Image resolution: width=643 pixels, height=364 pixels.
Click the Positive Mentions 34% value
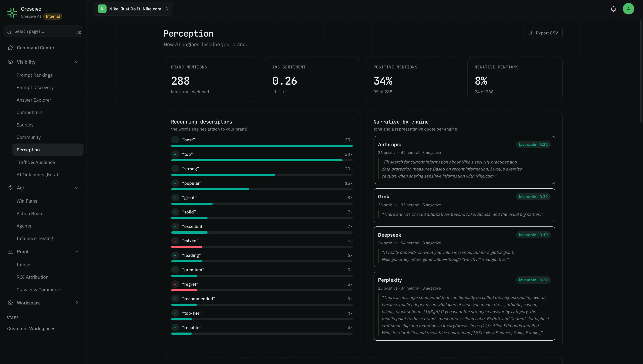(x=383, y=81)
